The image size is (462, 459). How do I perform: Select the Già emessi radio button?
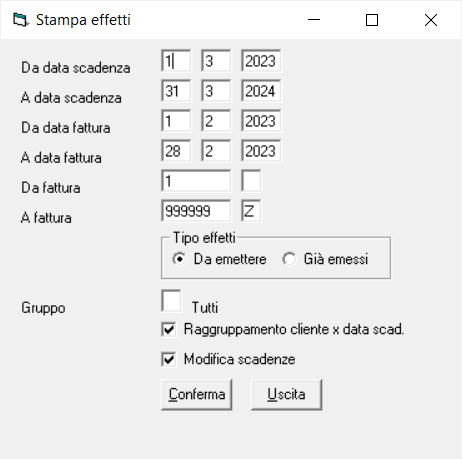[289, 259]
